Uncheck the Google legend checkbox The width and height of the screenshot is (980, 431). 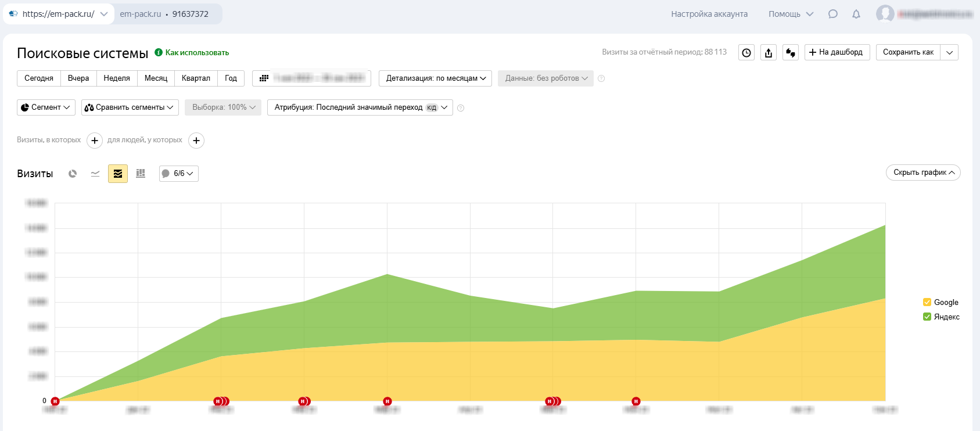coord(927,302)
